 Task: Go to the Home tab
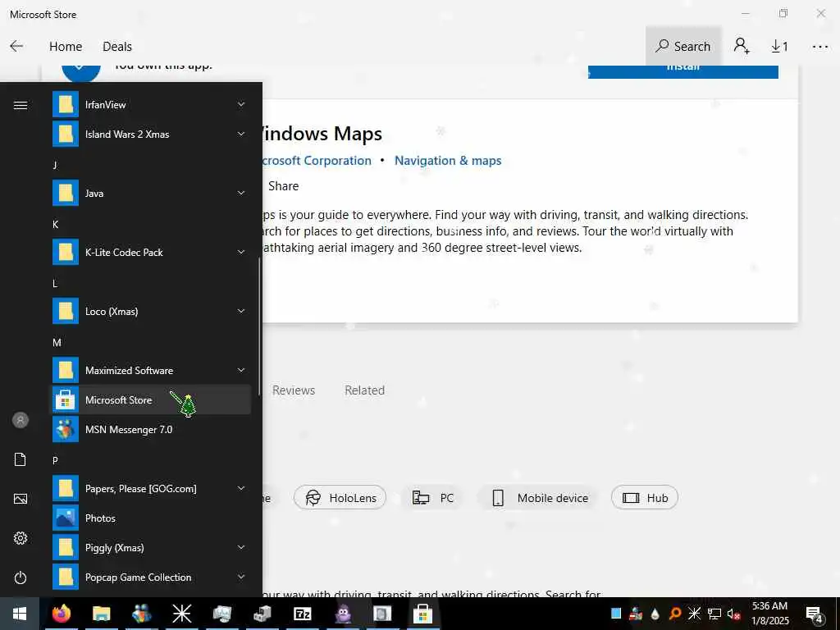66,47
